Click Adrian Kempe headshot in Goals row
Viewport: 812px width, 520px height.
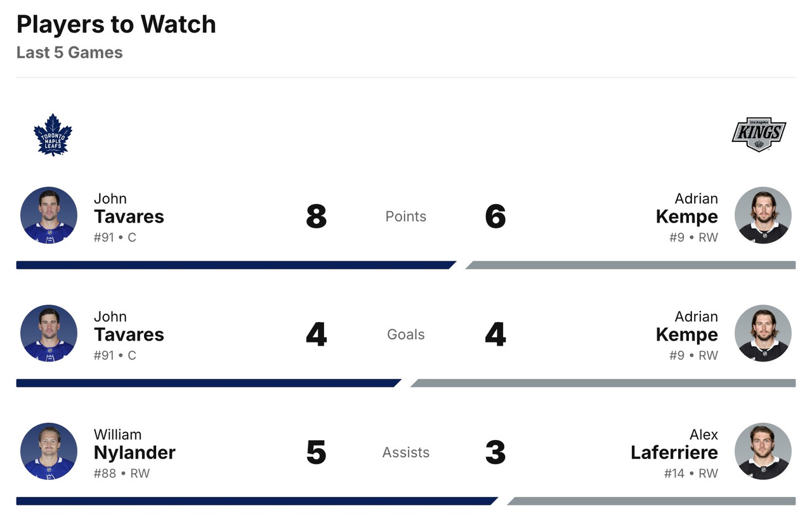pyautogui.click(x=763, y=334)
